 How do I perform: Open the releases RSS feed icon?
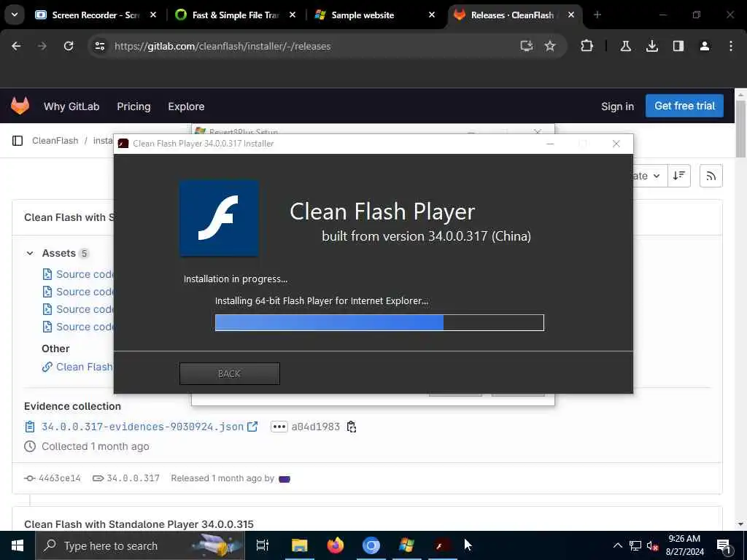pos(711,176)
